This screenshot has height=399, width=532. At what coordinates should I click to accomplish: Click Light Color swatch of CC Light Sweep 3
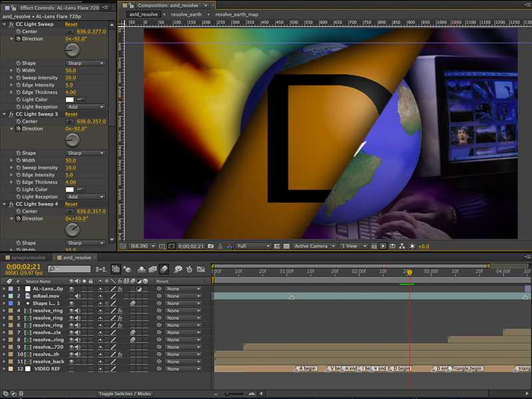(x=70, y=190)
